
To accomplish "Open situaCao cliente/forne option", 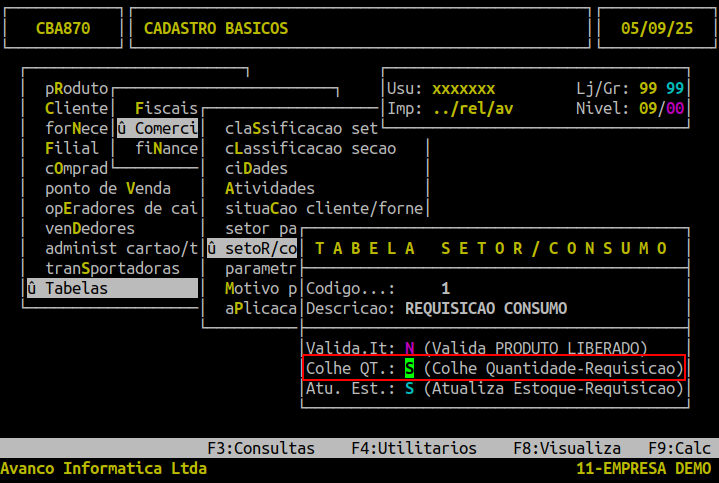I will click(324, 209).
